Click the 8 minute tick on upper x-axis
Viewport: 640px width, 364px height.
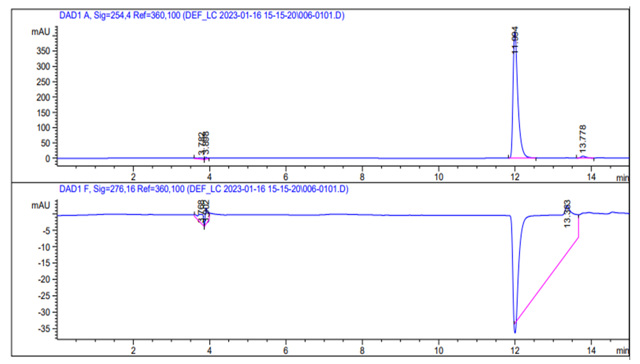coord(362,177)
